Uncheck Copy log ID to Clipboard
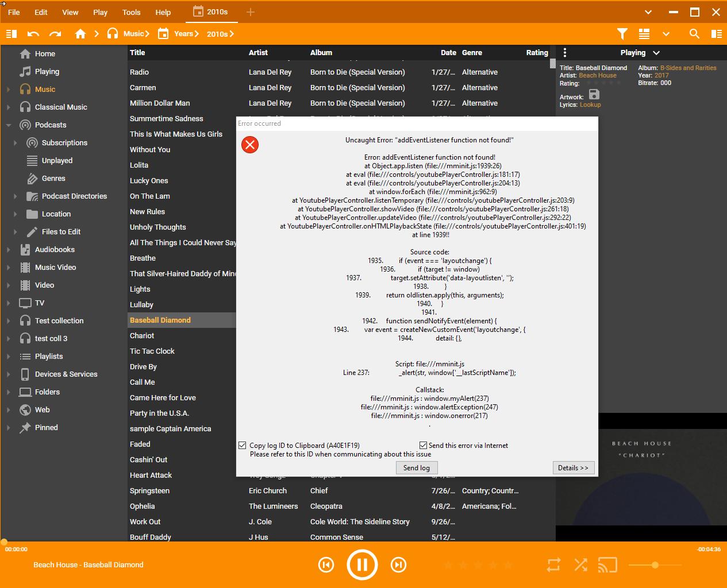 pos(243,446)
